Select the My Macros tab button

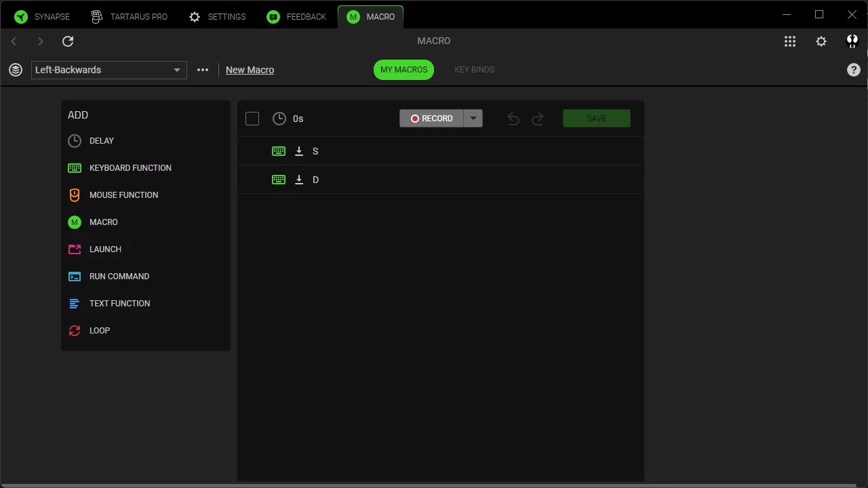point(403,70)
